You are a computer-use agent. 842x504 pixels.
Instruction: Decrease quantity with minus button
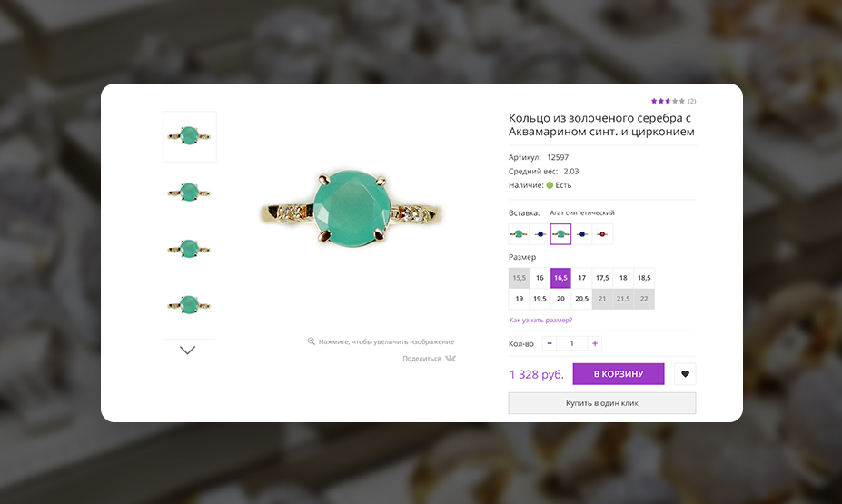[550, 343]
